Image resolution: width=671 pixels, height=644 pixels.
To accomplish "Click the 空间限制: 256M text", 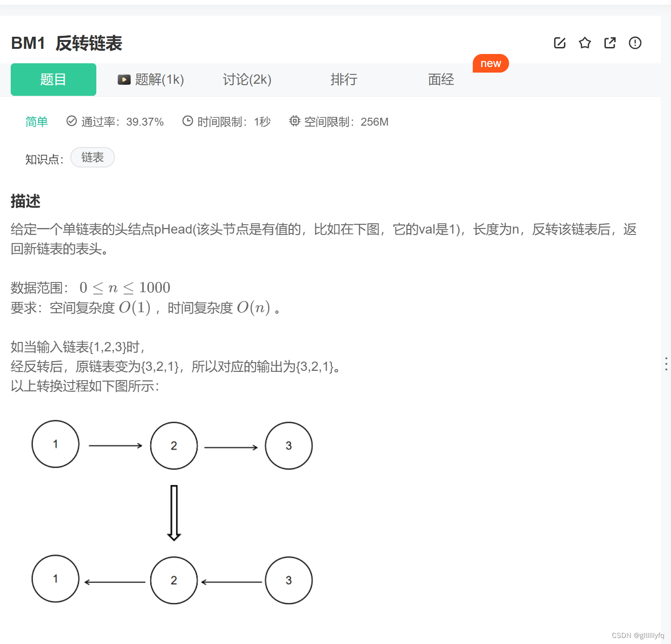I will tap(346, 122).
